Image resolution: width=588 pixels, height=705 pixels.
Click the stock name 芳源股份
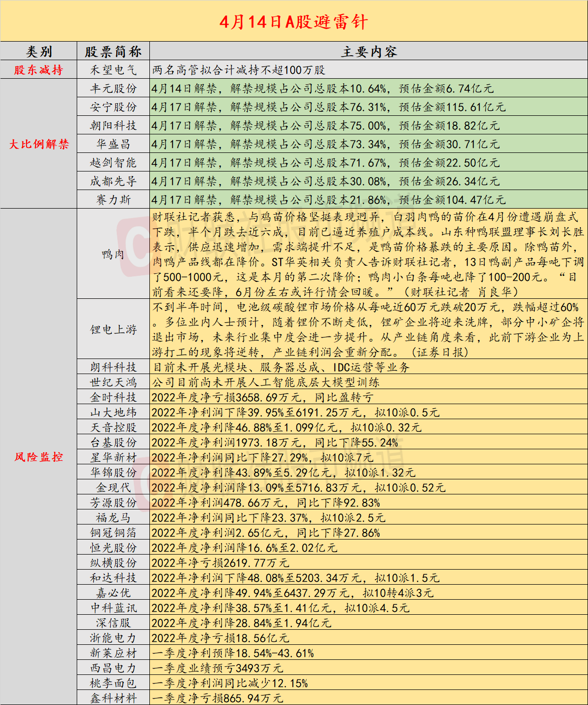[x=113, y=503]
